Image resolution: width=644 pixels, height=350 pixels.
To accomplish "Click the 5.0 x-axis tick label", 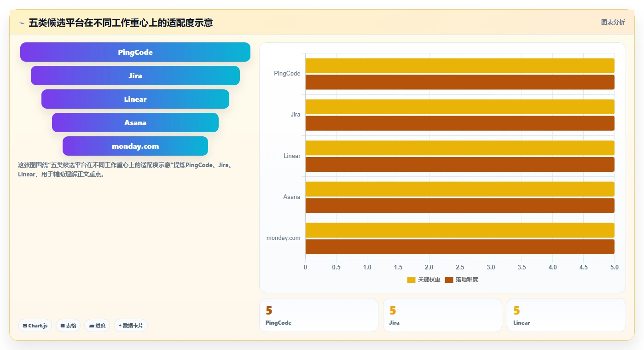I will point(615,268).
